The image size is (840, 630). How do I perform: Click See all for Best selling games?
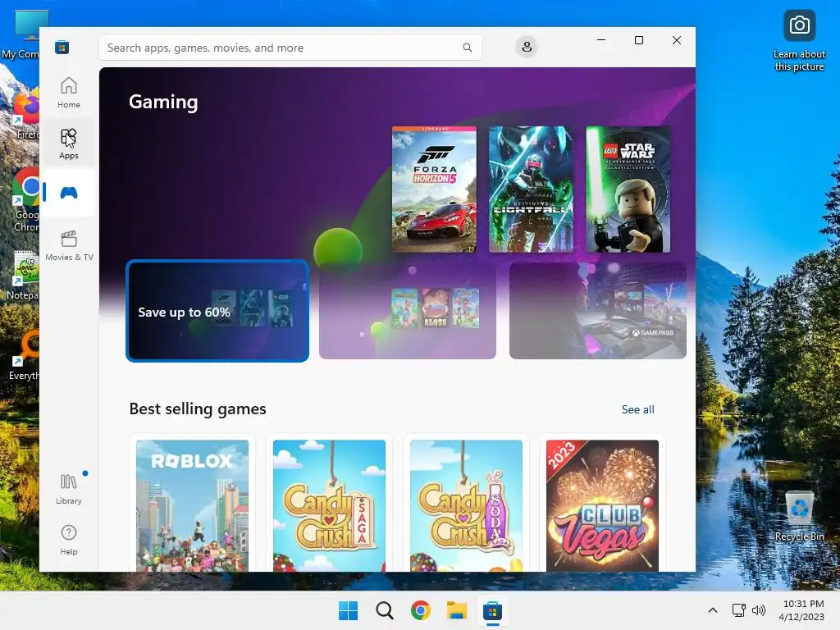click(637, 410)
